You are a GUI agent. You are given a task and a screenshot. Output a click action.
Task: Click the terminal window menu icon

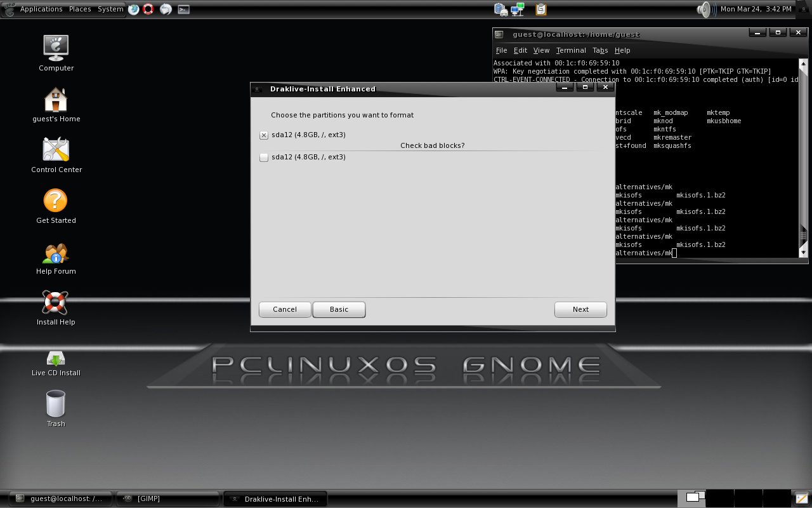[499, 34]
